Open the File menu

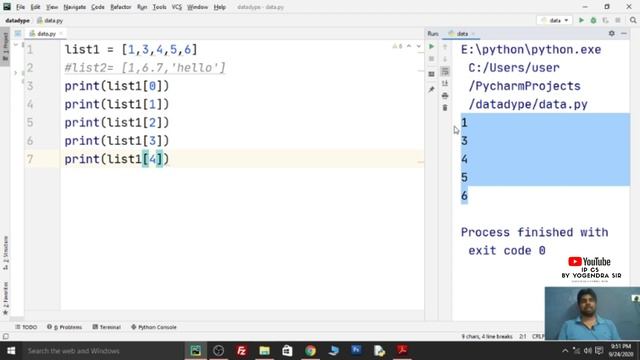tap(20, 7)
